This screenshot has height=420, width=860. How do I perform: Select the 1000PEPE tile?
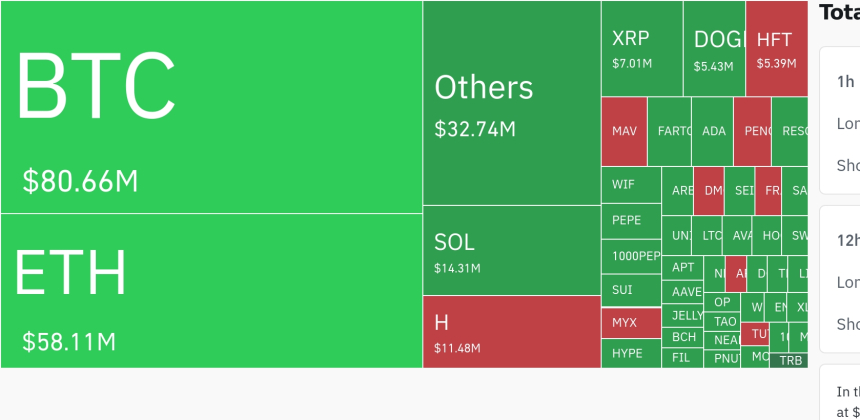(x=631, y=256)
